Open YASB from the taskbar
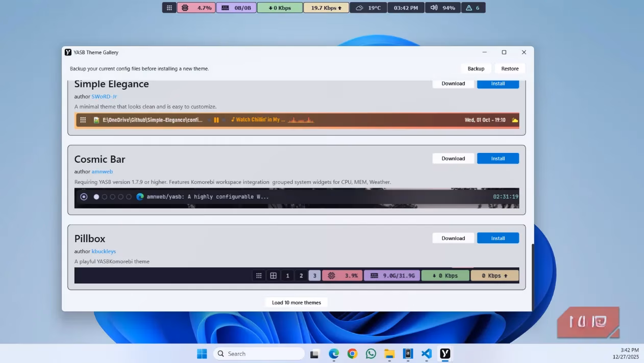The height and width of the screenshot is (363, 644). pyautogui.click(x=444, y=353)
